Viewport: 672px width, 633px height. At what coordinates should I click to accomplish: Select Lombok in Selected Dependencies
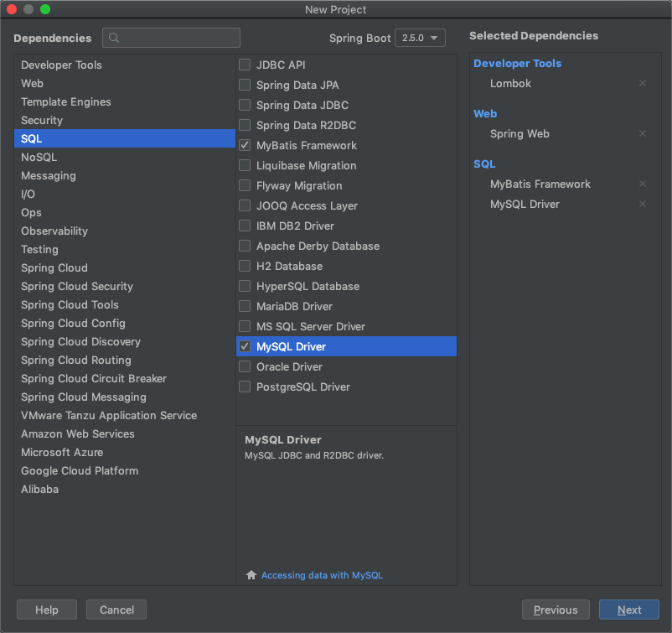pyautogui.click(x=510, y=83)
